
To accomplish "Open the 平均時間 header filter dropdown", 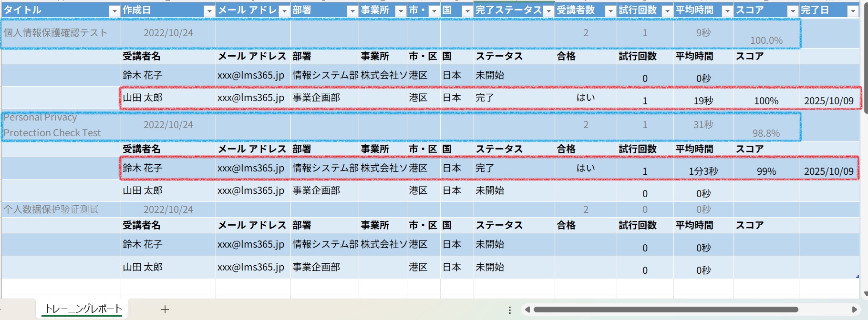I will [x=727, y=11].
